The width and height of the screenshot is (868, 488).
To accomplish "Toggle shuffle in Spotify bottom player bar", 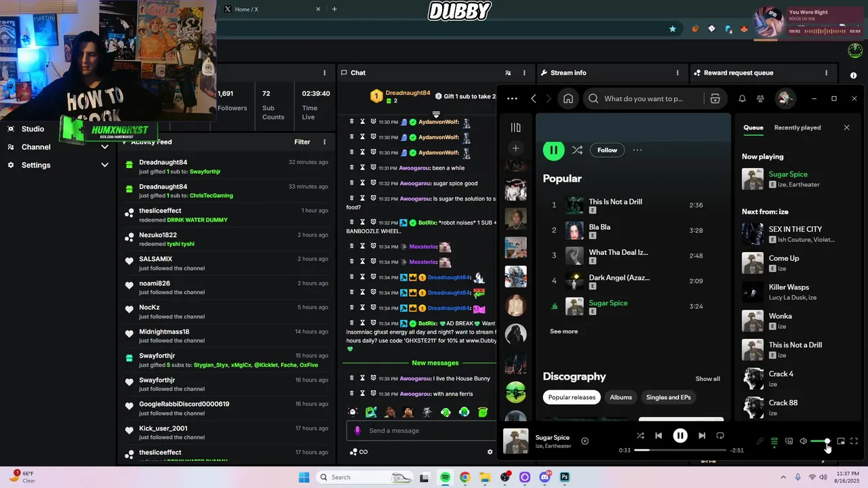I will click(x=640, y=436).
